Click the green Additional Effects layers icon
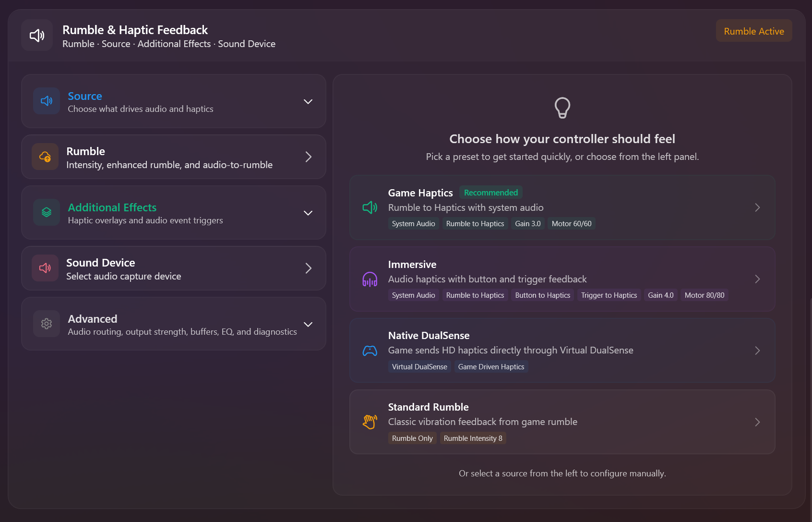 coord(47,212)
